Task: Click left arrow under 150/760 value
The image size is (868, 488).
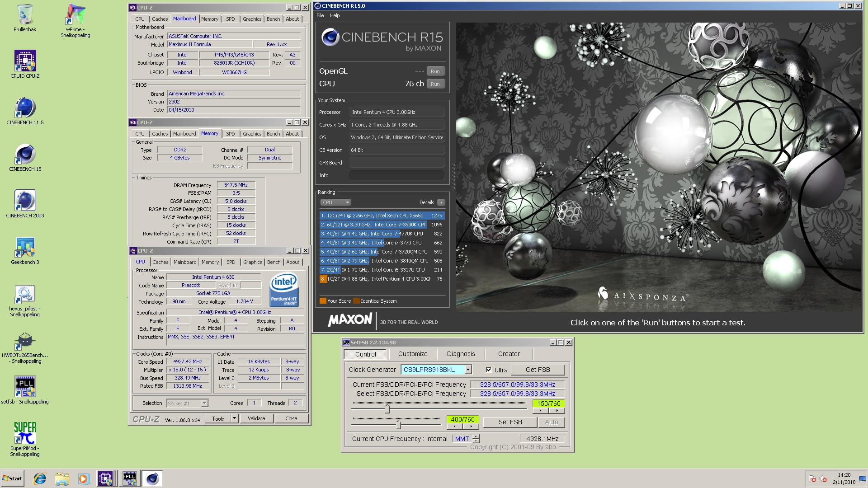Action: pyautogui.click(x=541, y=411)
